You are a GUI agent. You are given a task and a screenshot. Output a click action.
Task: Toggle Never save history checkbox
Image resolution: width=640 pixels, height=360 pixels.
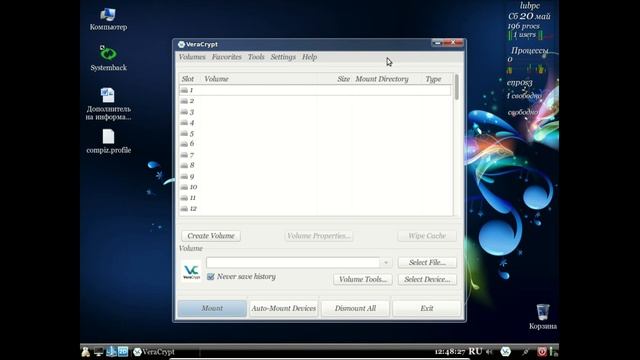coord(211,277)
